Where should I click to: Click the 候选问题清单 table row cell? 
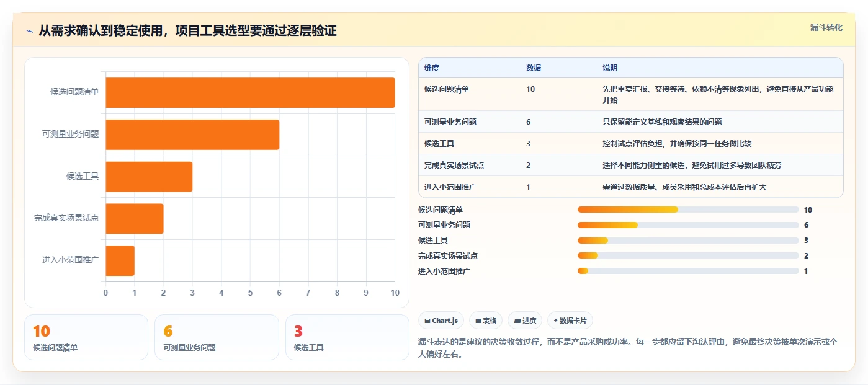[447, 89]
